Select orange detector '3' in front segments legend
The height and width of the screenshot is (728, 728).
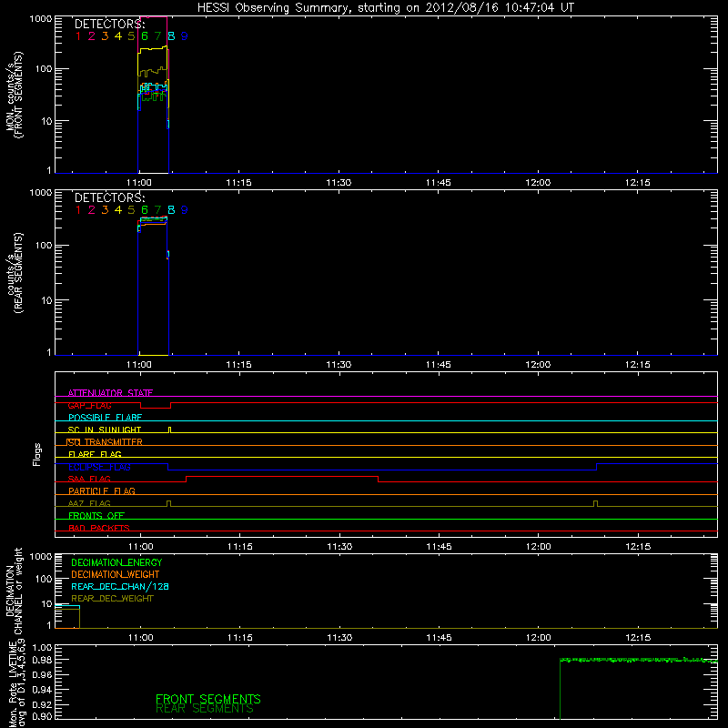click(x=105, y=35)
